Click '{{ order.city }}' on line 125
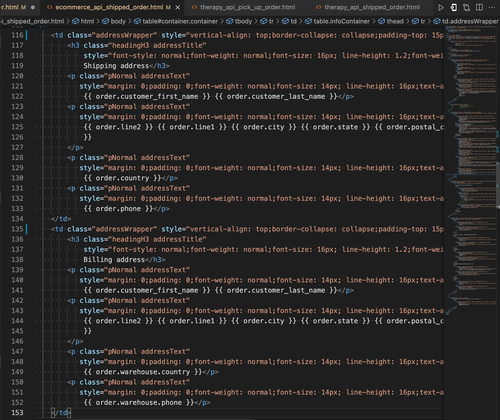500x420 pixels. pyautogui.click(x=264, y=127)
